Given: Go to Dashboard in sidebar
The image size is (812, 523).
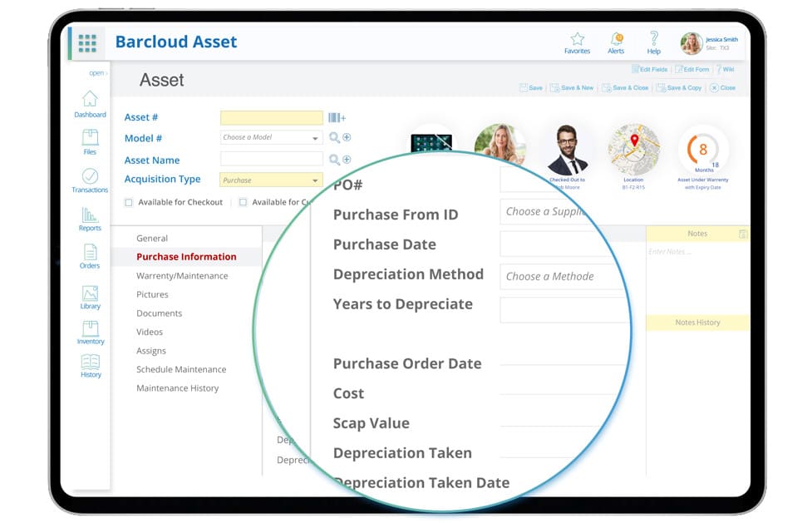Looking at the screenshot, I should (x=90, y=104).
